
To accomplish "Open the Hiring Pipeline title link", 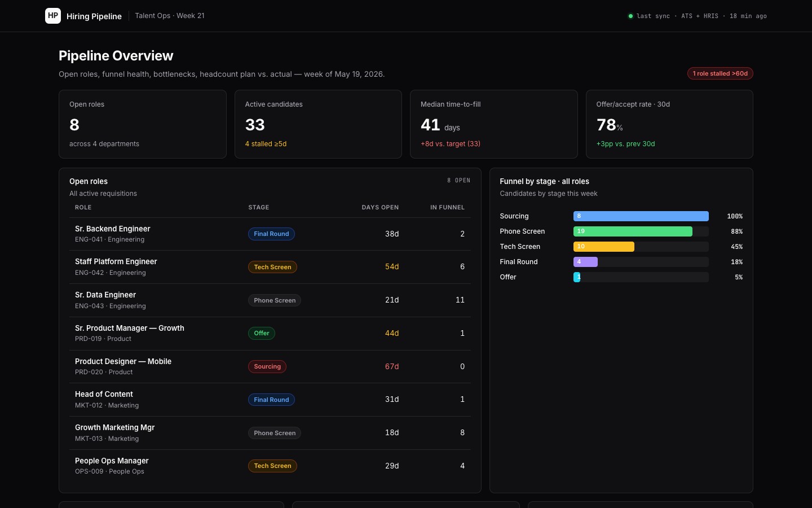I will coord(94,16).
